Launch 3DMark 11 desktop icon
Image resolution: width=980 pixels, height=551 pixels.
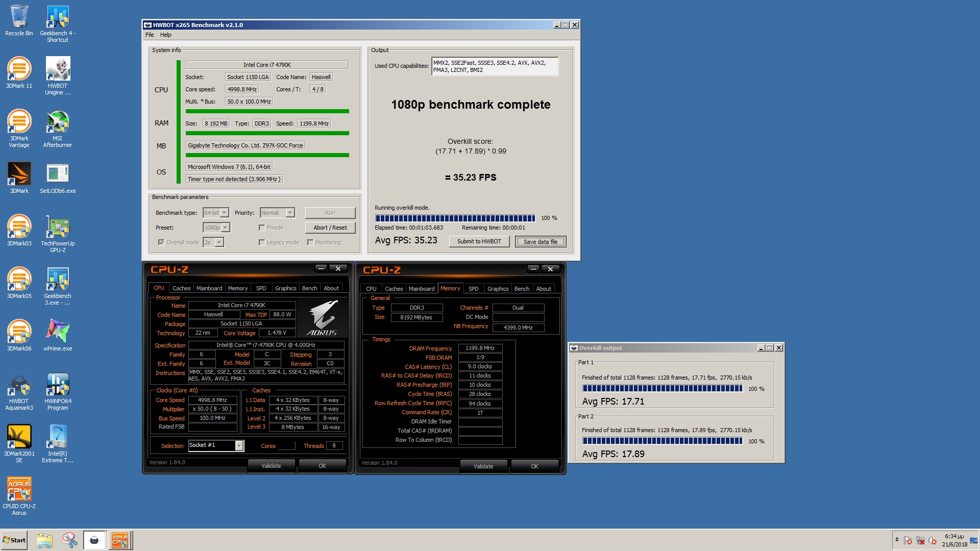coord(19,72)
